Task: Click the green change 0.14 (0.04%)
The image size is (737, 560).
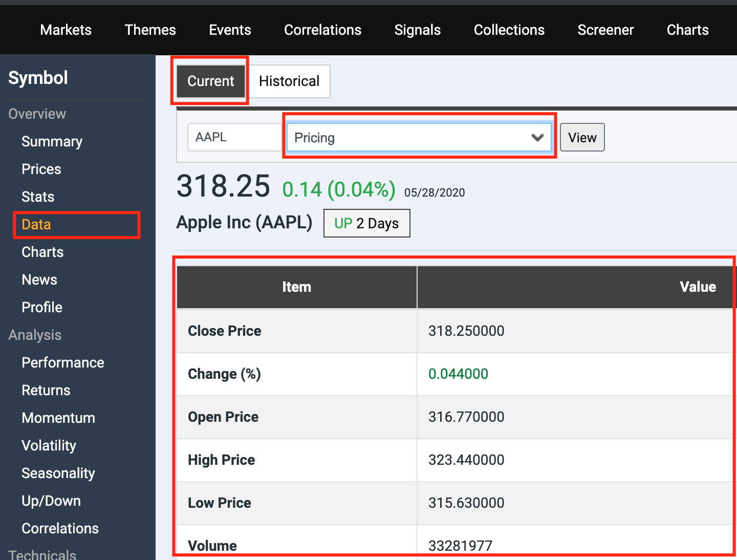Action: (339, 189)
